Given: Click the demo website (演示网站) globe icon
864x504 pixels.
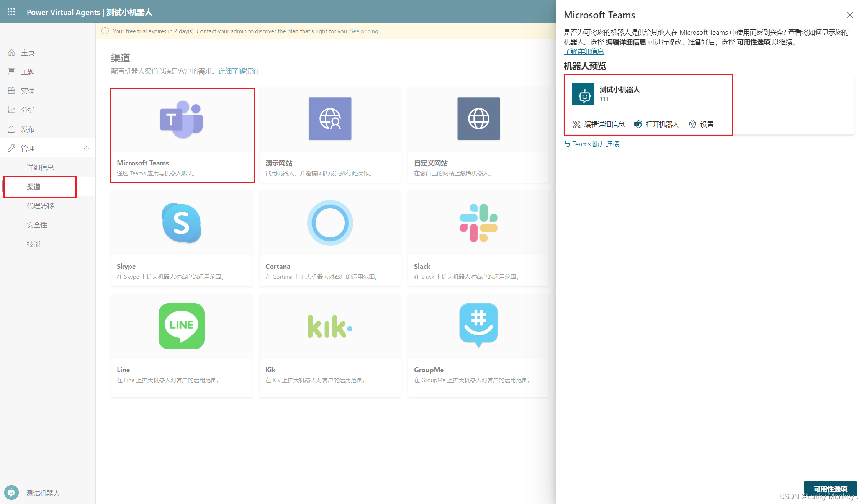Looking at the screenshot, I should point(330,118).
